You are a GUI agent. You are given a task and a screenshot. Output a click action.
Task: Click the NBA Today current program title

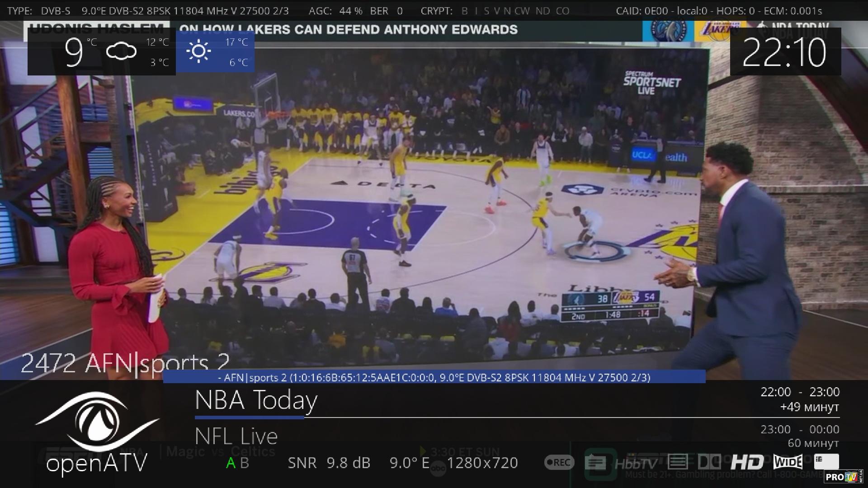click(x=256, y=400)
